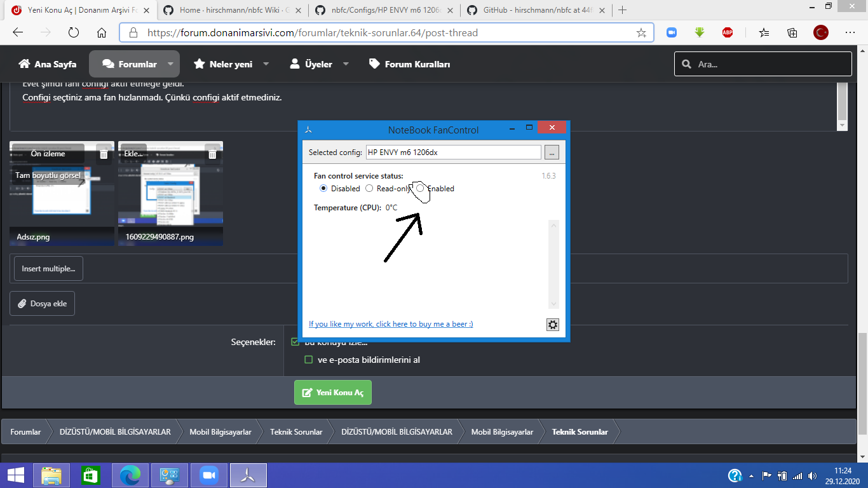Screen dimensions: 868x488
Task: Click Ön izleme on Adsız.png thumbnail
Action: point(48,154)
